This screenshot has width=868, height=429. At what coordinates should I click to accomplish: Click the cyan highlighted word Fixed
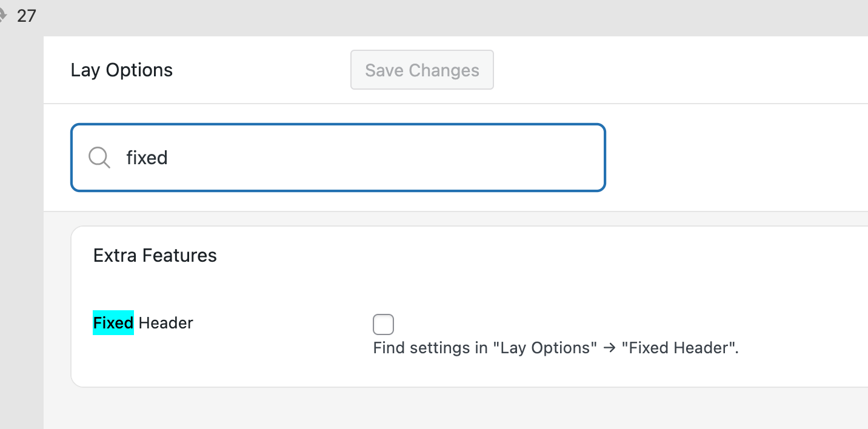pos(113,323)
